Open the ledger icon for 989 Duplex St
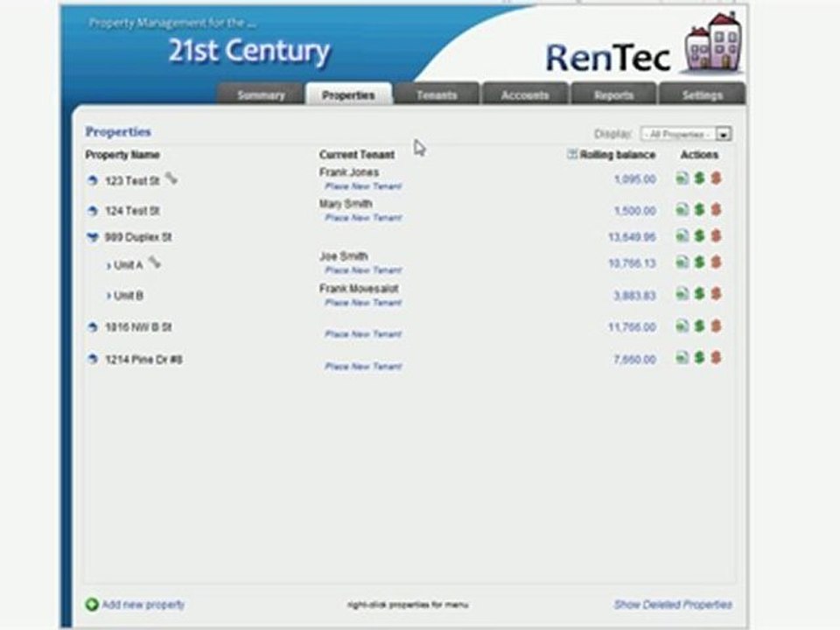 pyautogui.click(x=682, y=235)
